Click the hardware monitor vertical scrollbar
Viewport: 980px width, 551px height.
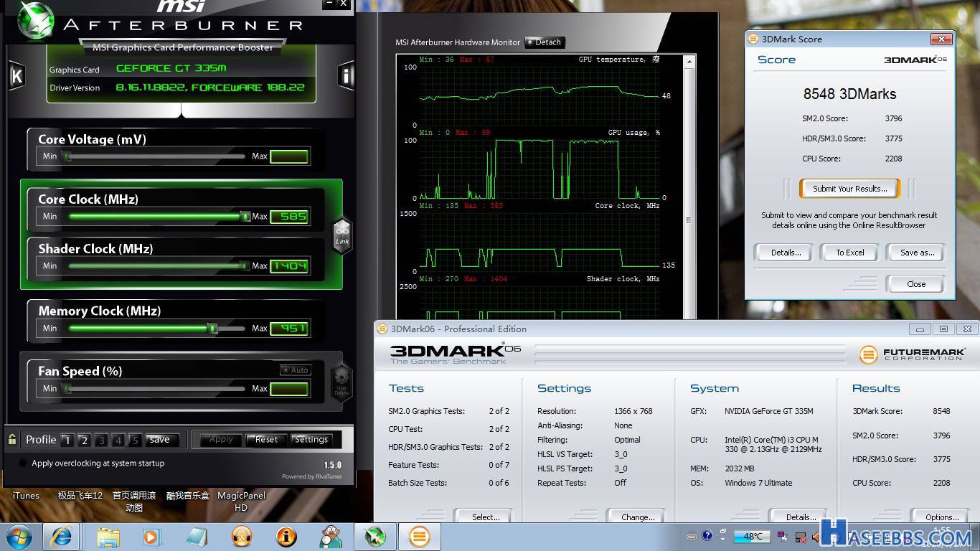click(689, 187)
